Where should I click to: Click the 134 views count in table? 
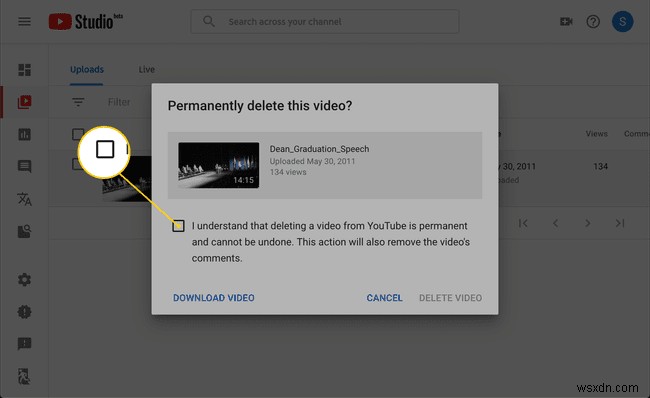point(600,166)
